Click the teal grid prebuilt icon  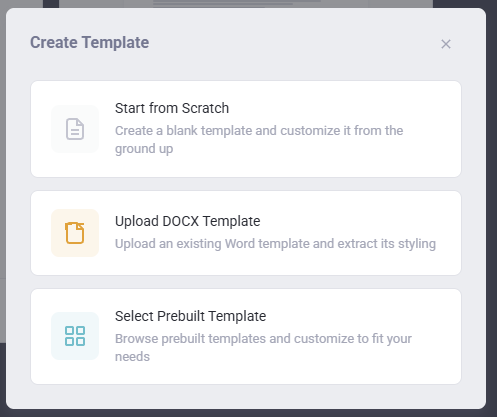click(75, 336)
